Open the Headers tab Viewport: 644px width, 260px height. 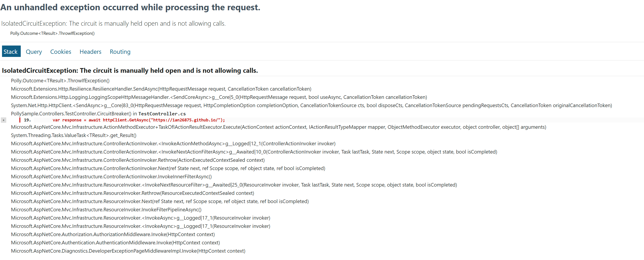click(x=90, y=52)
